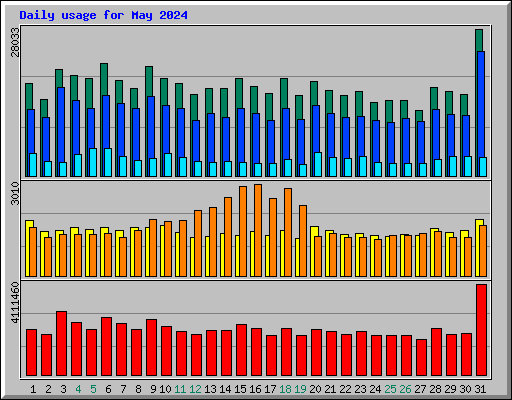
Task: Click the 'Daily usage for May 2024' title
Action: 103,15
